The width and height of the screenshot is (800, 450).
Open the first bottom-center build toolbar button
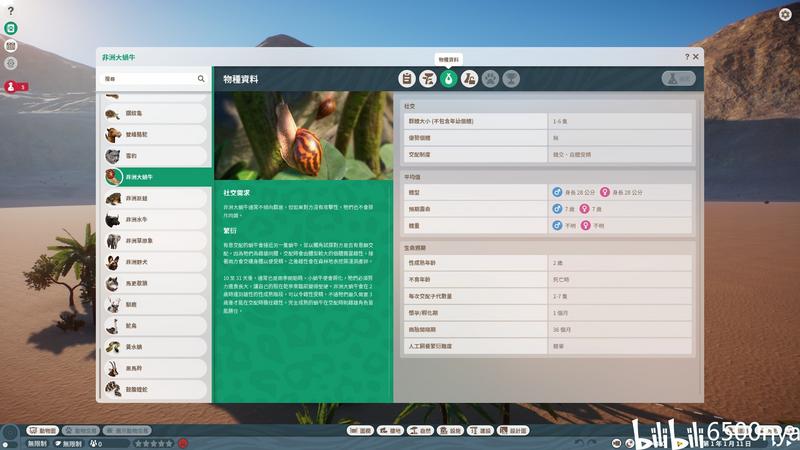click(x=360, y=431)
